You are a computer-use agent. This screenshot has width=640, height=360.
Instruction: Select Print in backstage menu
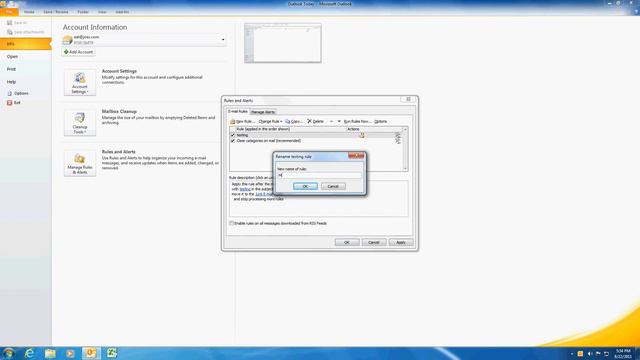tap(11, 69)
